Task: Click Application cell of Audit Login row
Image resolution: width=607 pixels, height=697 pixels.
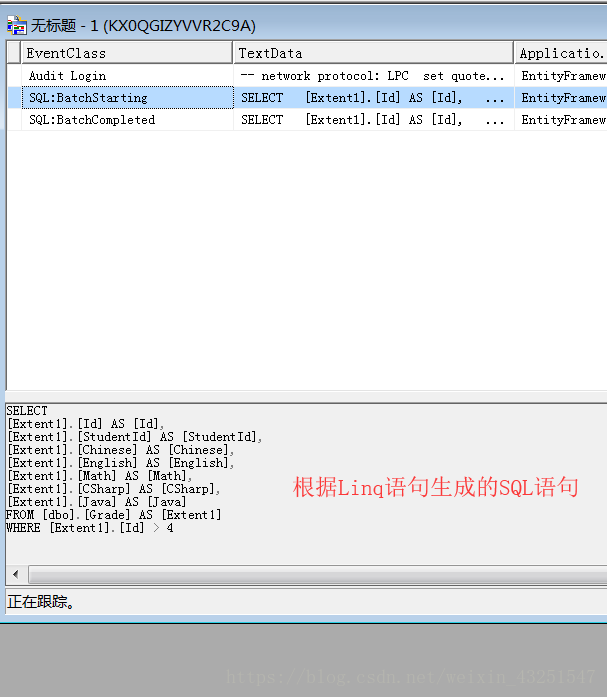Action: tap(561, 76)
